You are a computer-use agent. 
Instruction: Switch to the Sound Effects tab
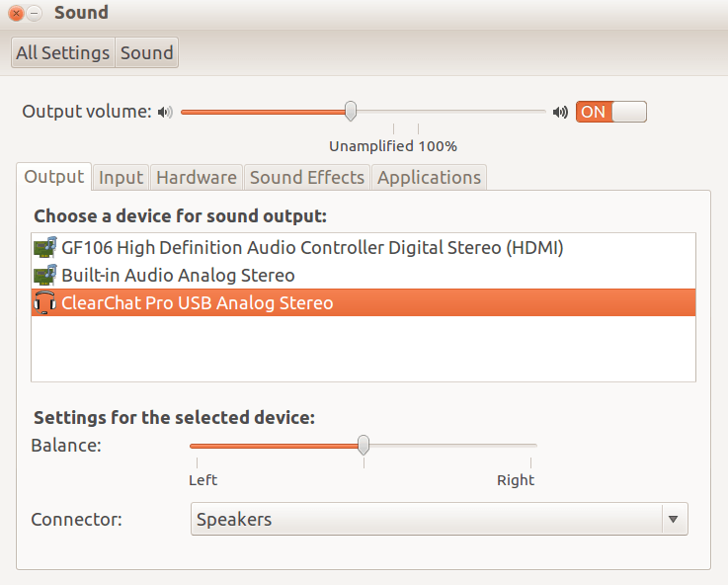point(307,178)
